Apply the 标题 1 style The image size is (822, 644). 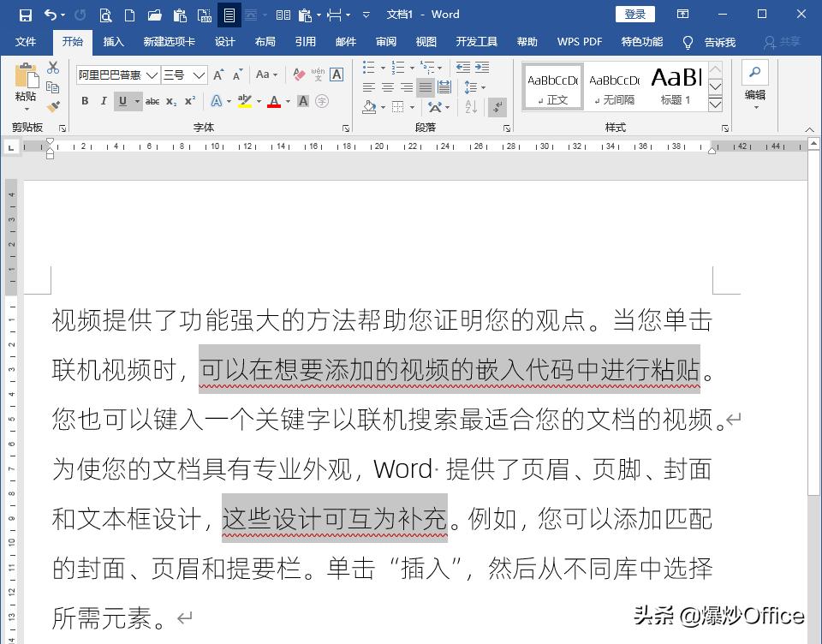676,84
